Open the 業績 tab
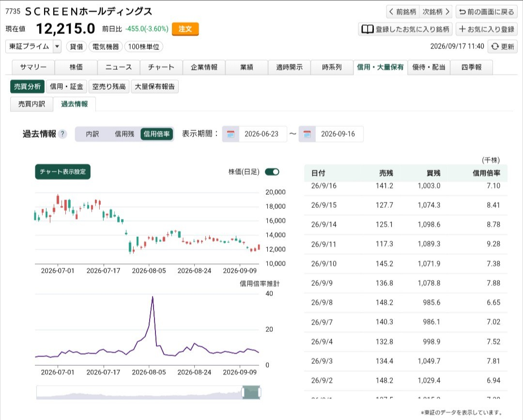Viewport: 523px width, 420px height. pyautogui.click(x=247, y=67)
